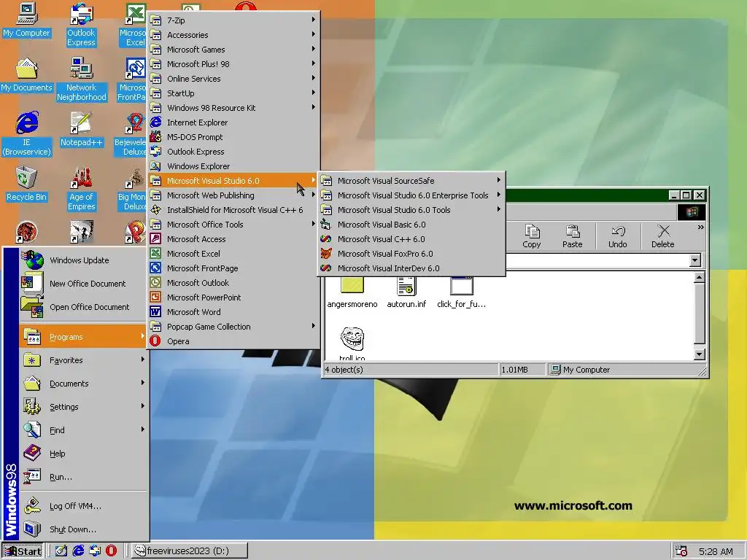Expand Microsoft Visual SourceSafe submenu
This screenshot has height=560, width=747.
pos(411,181)
